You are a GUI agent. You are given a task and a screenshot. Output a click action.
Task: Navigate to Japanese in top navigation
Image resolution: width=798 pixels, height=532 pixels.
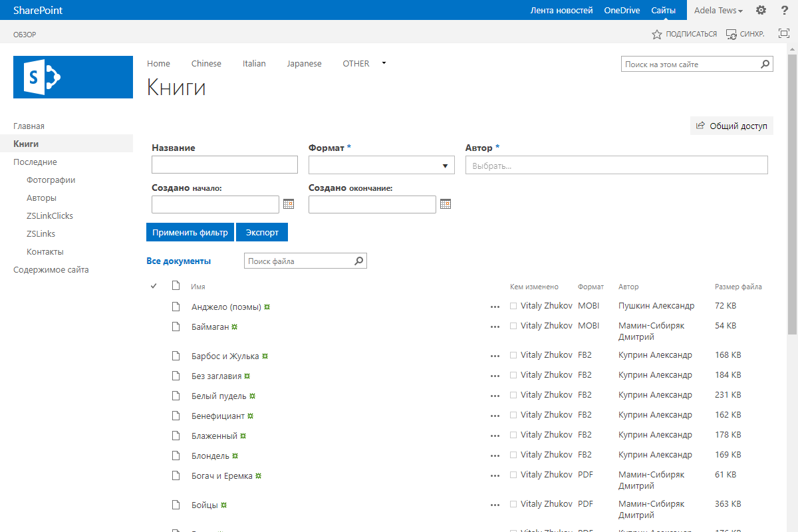[x=304, y=64]
